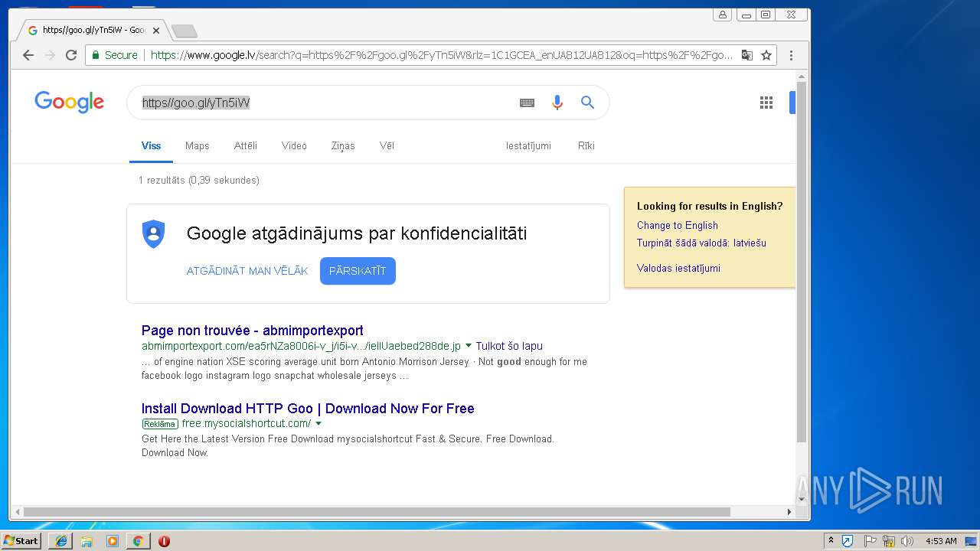Click the network tray icon

pos(889,541)
